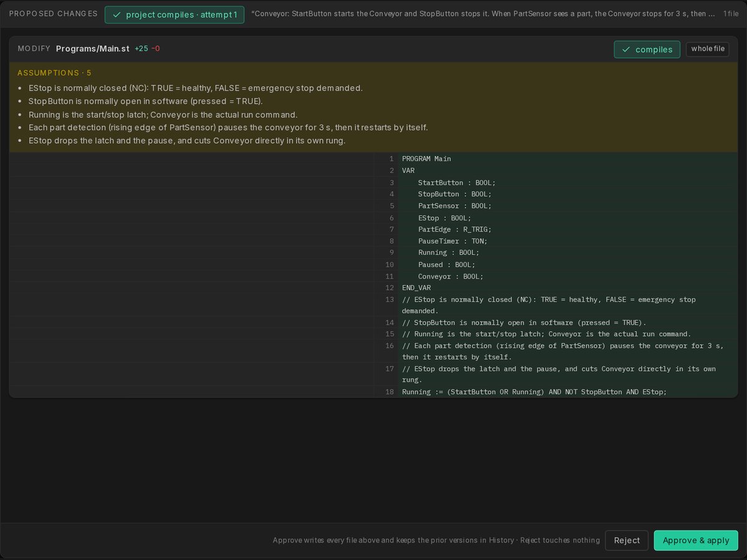The height and width of the screenshot is (560, 747).
Task: Click the EStop : BOOL declaration
Action: click(x=444, y=218)
